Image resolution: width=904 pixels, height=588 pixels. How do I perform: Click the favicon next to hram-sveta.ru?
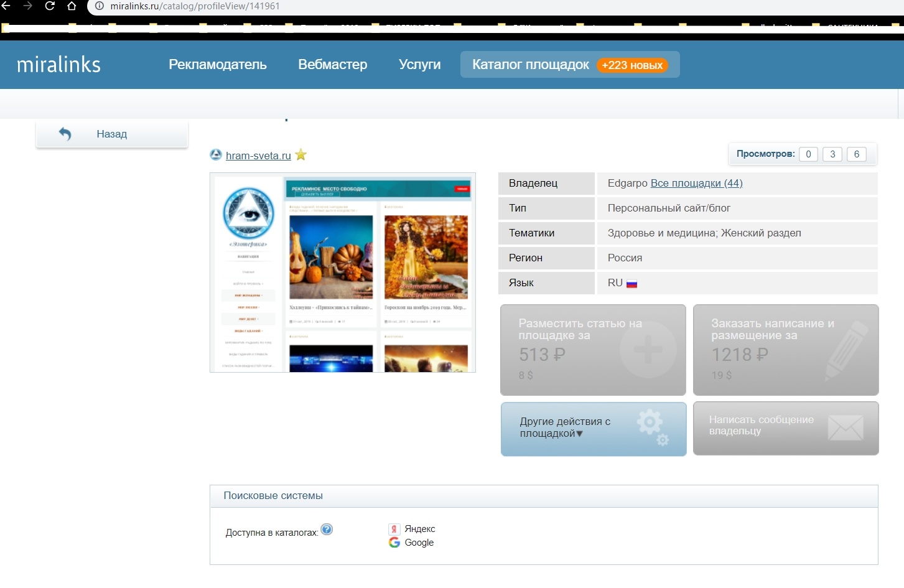point(216,154)
